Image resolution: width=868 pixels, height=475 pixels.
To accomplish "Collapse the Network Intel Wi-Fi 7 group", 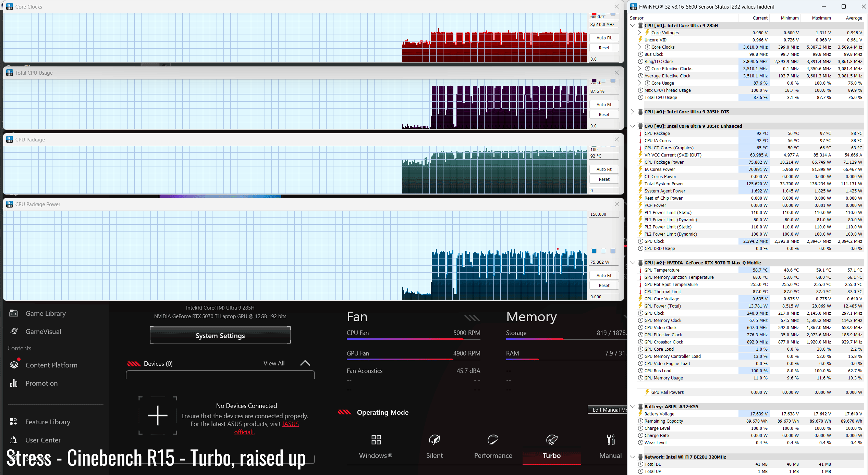I will [633, 457].
